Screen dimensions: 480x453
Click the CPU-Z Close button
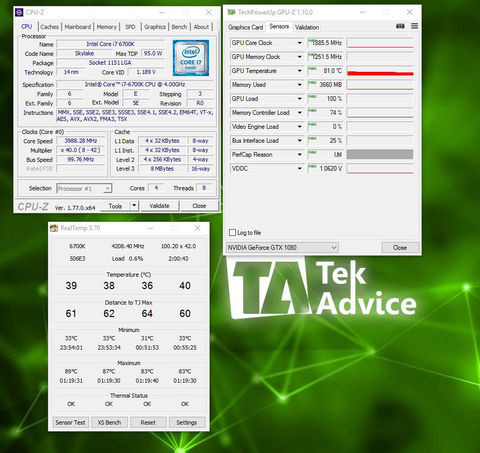click(x=199, y=206)
